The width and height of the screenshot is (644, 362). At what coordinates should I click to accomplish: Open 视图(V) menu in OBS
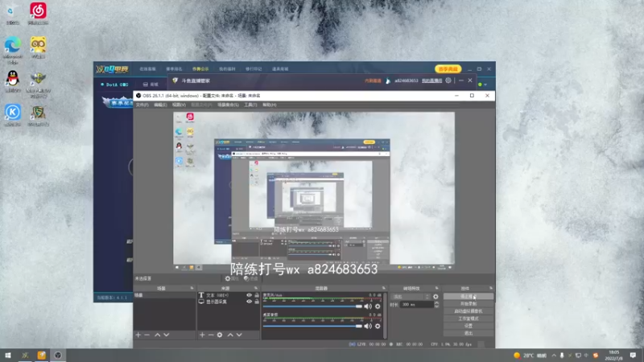[179, 105]
